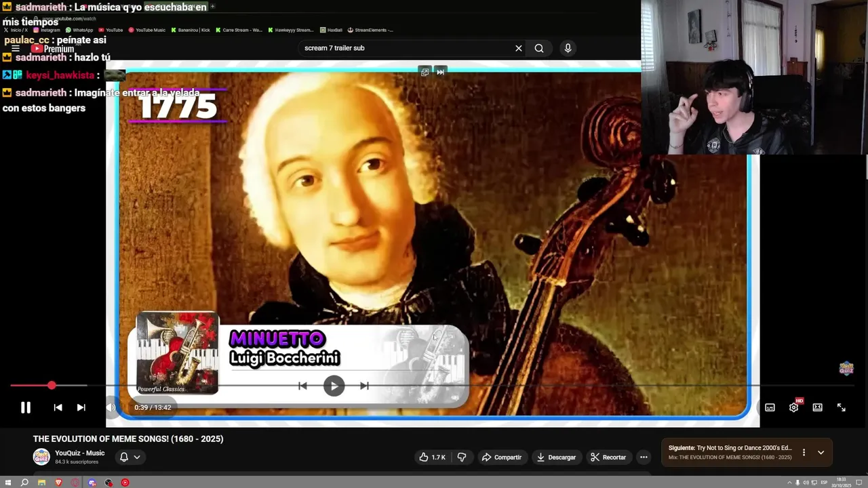This screenshot has height=488, width=868.
Task: Open the YouTube bookmark
Action: (x=111, y=30)
